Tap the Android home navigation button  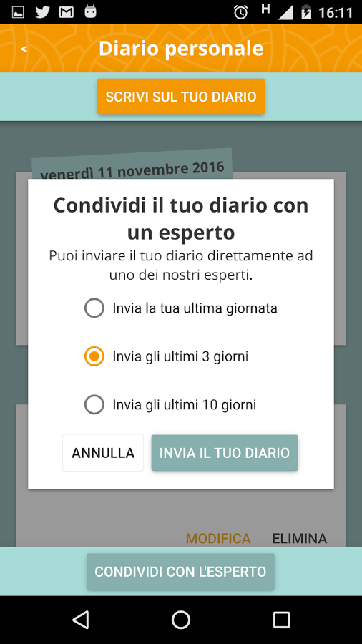click(181, 620)
